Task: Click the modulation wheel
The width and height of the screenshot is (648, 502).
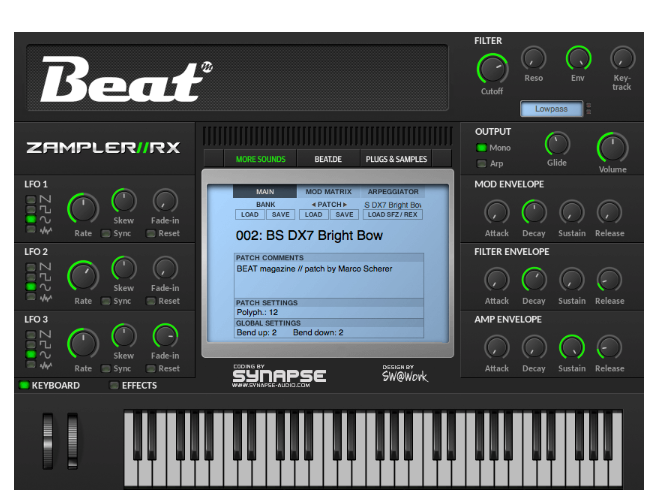Action: point(73,440)
